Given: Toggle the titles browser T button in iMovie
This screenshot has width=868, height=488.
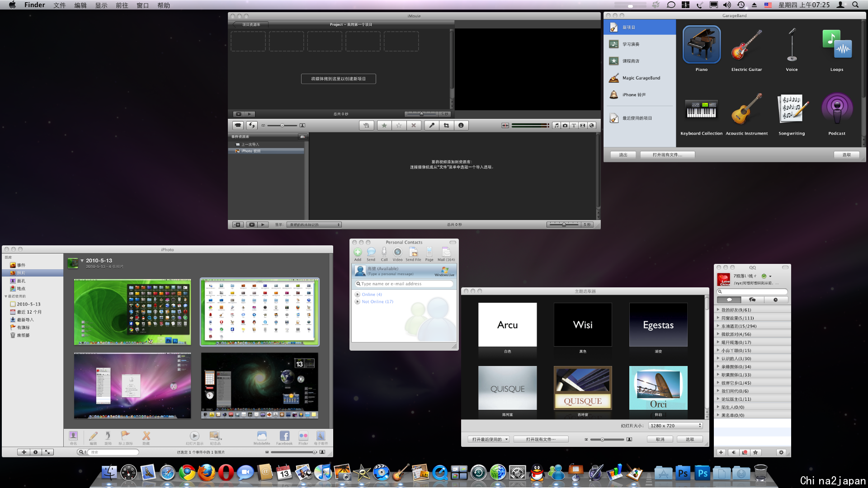Looking at the screenshot, I should (574, 125).
